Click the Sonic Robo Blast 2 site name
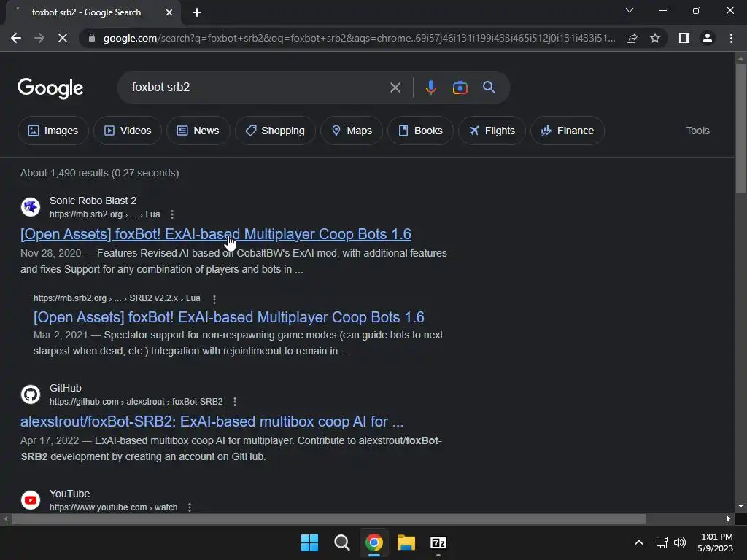Screen dimensions: 747x560 pyautogui.click(x=93, y=201)
